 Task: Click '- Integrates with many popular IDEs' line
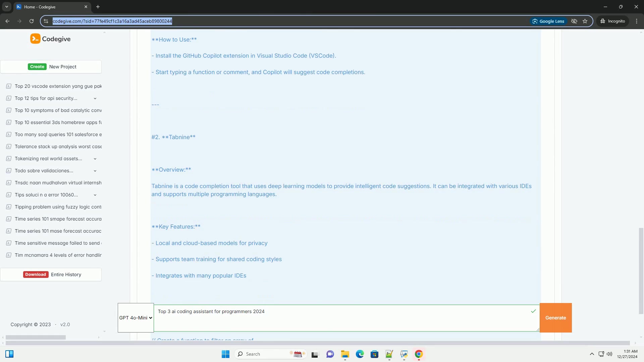(x=199, y=276)
